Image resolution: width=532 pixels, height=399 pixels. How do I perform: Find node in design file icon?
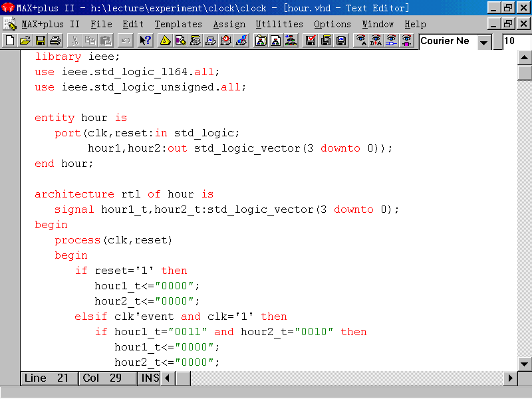391,41
